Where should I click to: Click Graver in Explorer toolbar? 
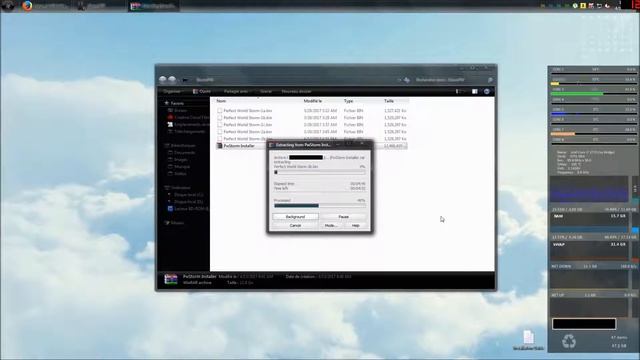click(266, 91)
